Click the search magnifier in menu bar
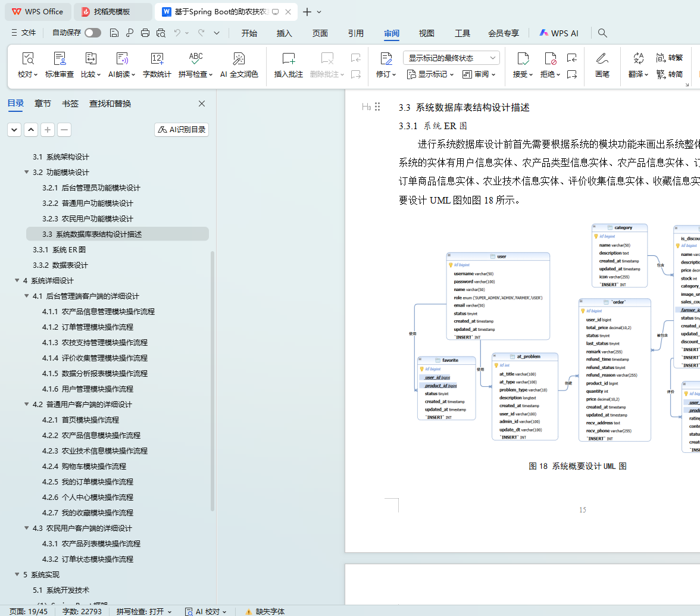The image size is (700, 616). tap(602, 33)
